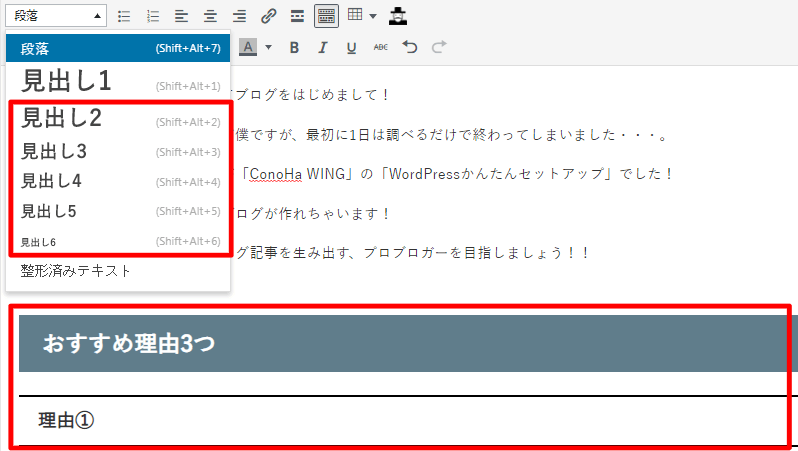The width and height of the screenshot is (798, 451).
Task: Click the text color A button
Action: tap(248, 47)
